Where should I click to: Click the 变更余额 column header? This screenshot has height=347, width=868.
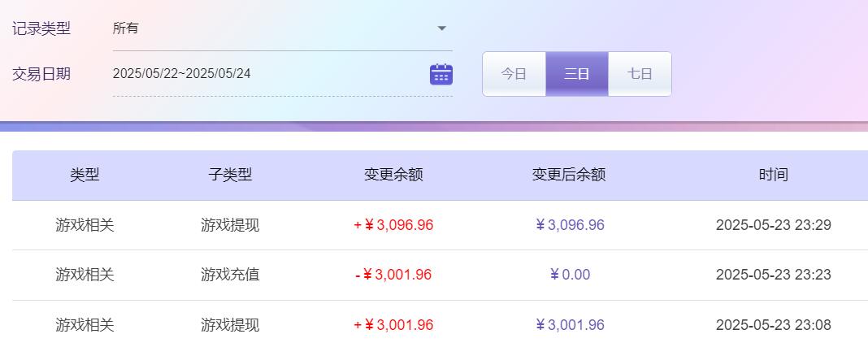click(393, 175)
